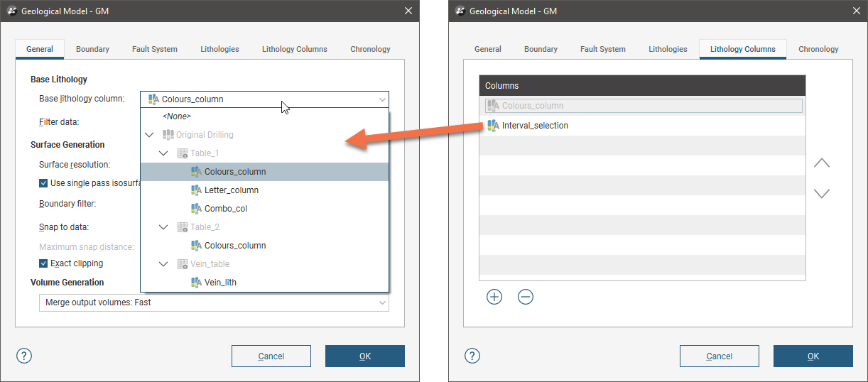Collapse the Table_1 tree node
This screenshot has height=382, width=868.
click(x=163, y=153)
